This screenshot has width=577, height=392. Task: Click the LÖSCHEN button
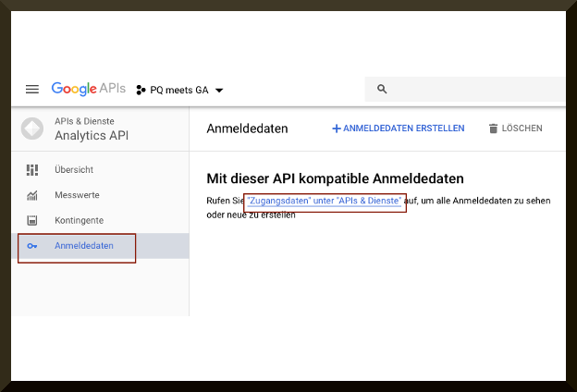point(516,129)
